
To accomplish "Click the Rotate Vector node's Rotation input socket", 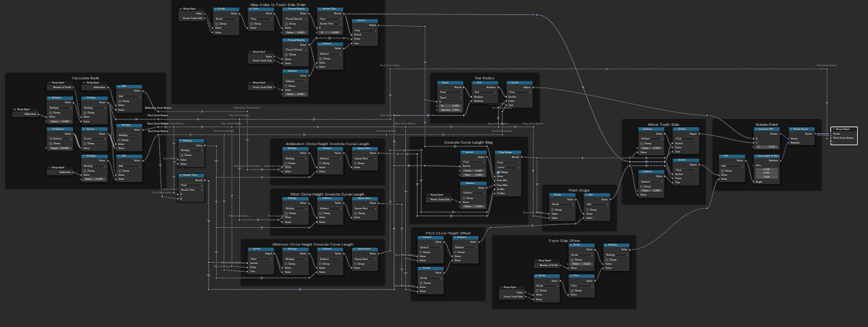I will pyautogui.click(x=788, y=142).
